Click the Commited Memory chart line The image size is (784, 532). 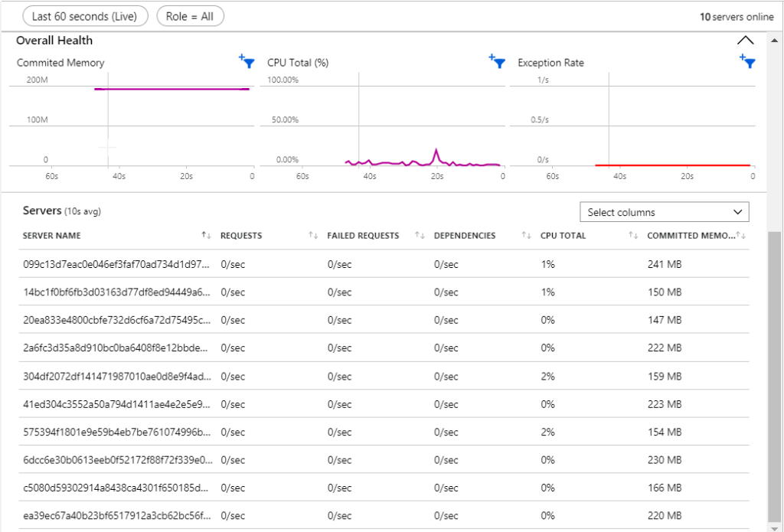[x=172, y=90]
